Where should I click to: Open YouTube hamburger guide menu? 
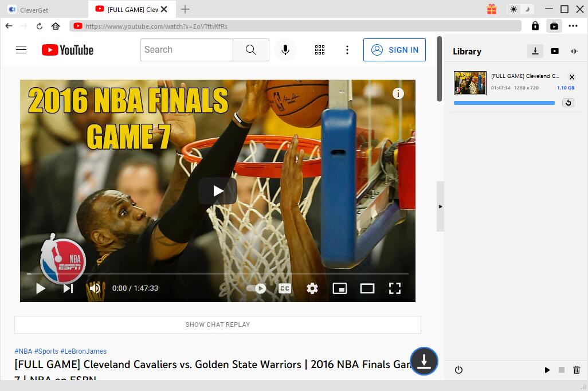[x=21, y=50]
